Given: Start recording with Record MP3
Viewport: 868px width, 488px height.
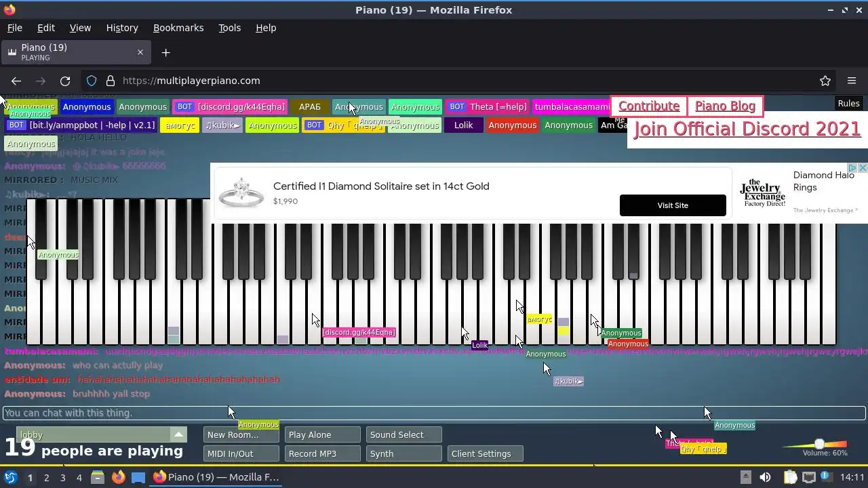Looking at the screenshot, I should tap(322, 453).
